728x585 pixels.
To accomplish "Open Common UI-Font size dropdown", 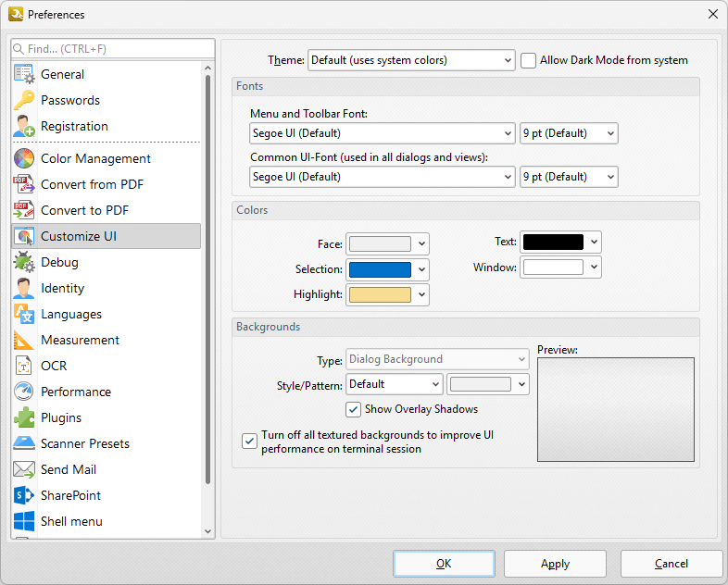I will coord(569,177).
